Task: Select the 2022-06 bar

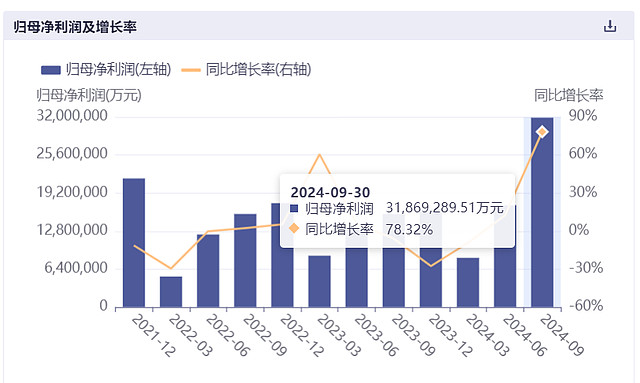Action: coord(208,271)
